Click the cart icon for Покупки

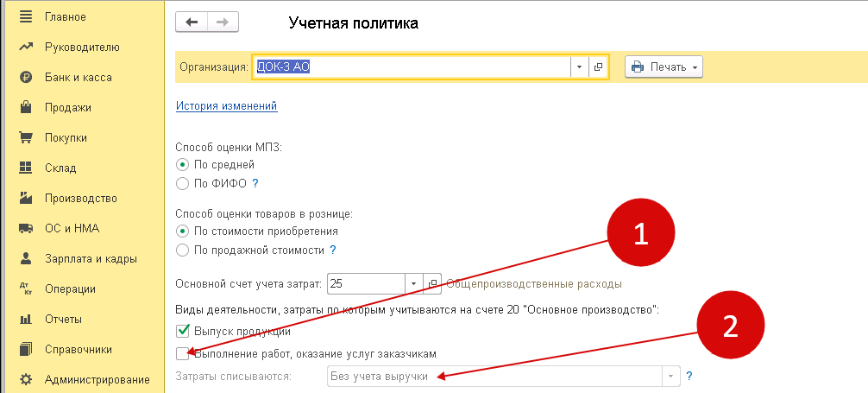(x=26, y=137)
